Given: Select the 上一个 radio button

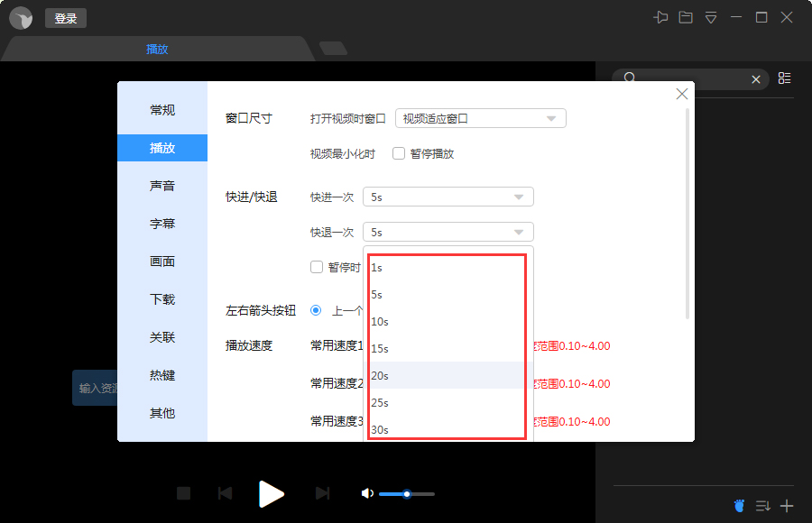Looking at the screenshot, I should click(x=316, y=310).
